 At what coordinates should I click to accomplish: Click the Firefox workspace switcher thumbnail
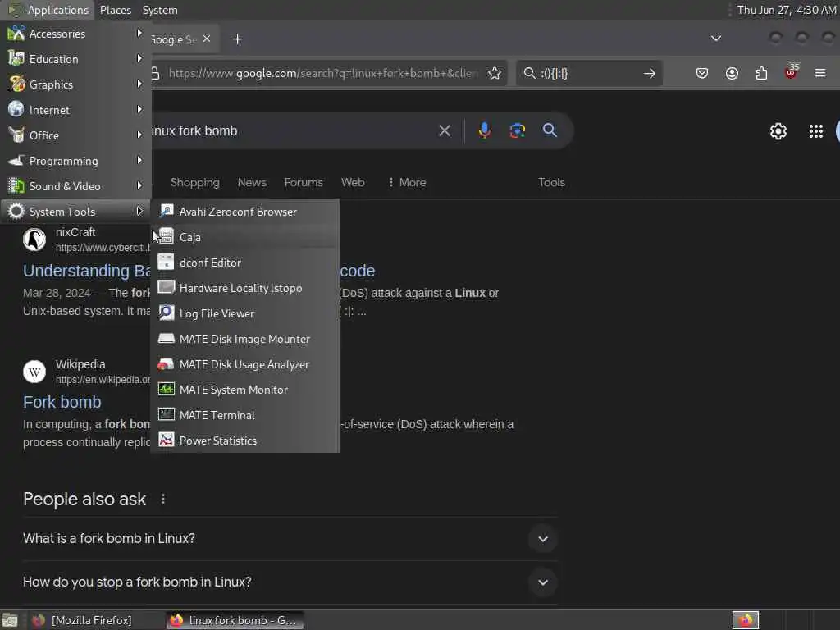tap(745, 620)
